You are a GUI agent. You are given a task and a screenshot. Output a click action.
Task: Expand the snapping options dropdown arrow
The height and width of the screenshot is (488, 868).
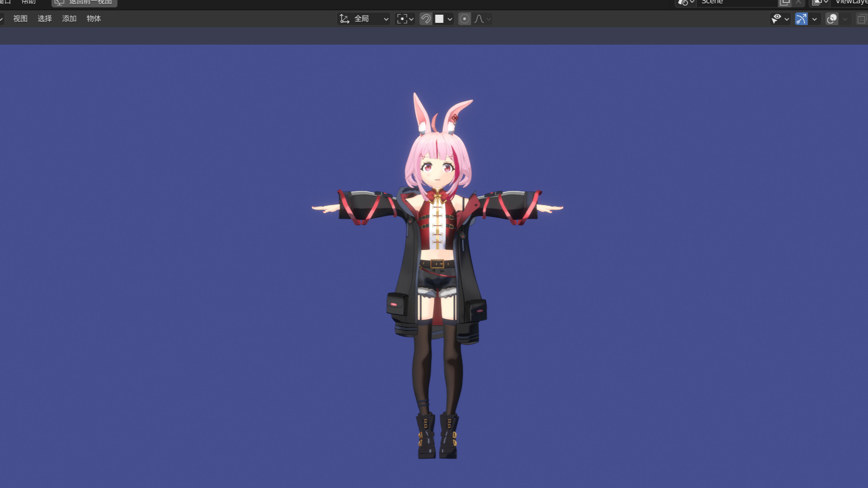(x=450, y=19)
